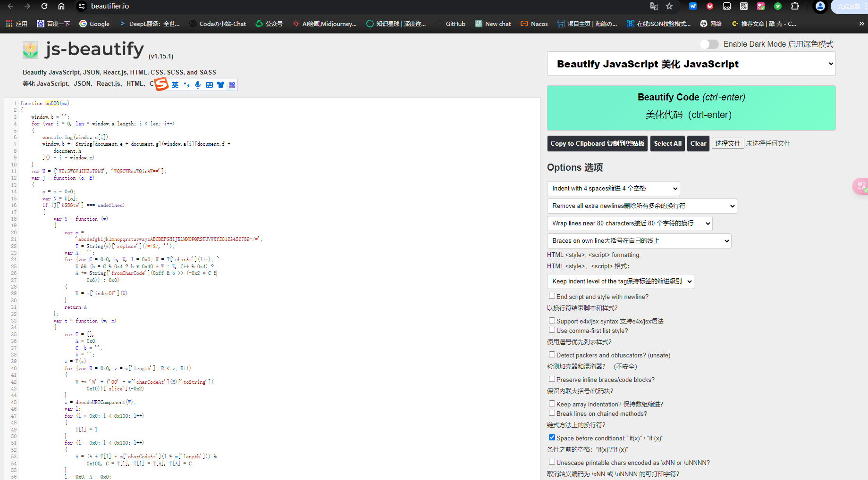Viewport: 868px width, 480px height.
Task: Toggle Sogou punctuation mode icon
Action: 186,85
